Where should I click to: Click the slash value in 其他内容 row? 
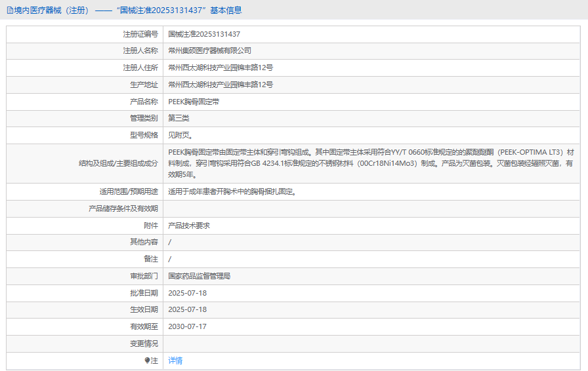tap(170, 242)
